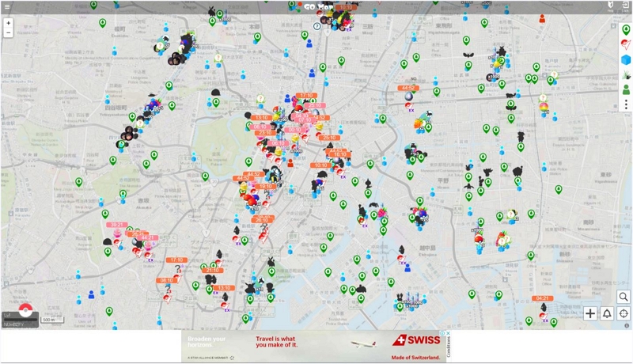Open the bell notifications button

tap(607, 313)
